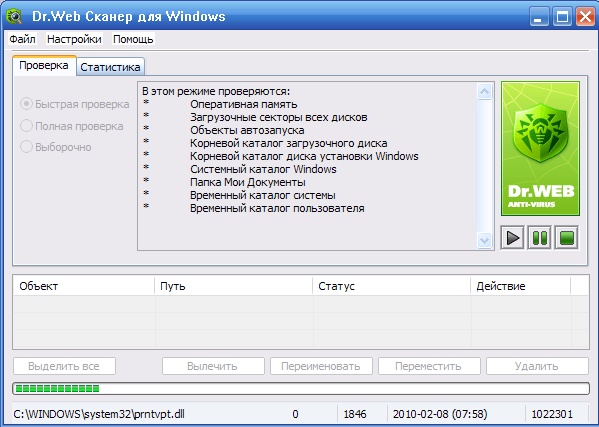599x427 pixels.
Task: Click the Удалить button
Action: (x=537, y=366)
